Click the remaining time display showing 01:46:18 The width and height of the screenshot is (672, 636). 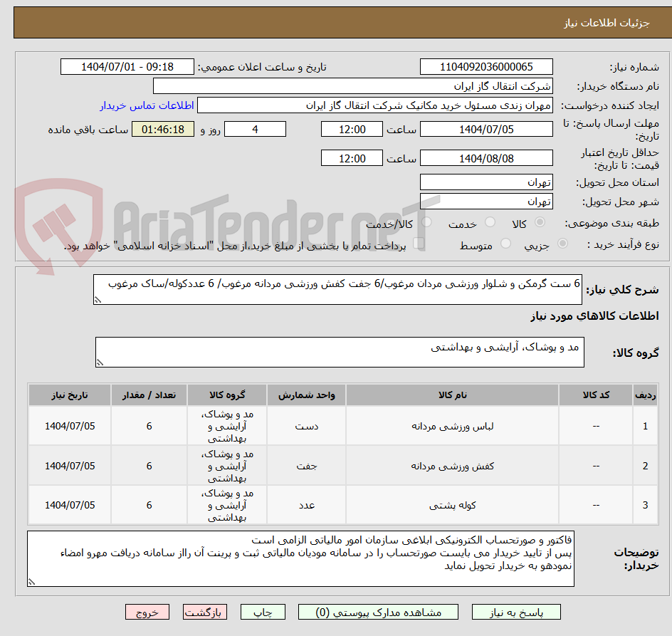pyautogui.click(x=163, y=129)
